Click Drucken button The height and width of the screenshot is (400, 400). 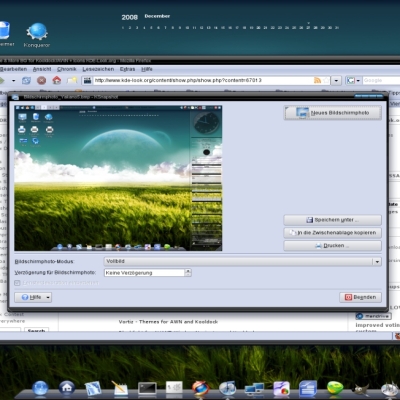332,246
